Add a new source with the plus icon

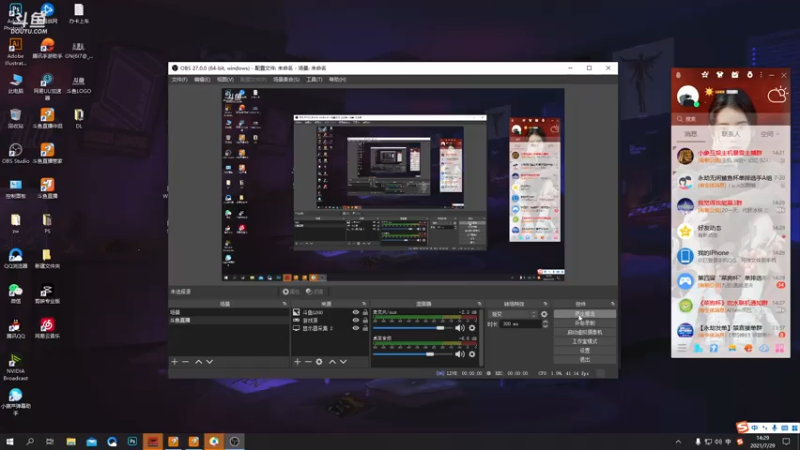click(297, 362)
